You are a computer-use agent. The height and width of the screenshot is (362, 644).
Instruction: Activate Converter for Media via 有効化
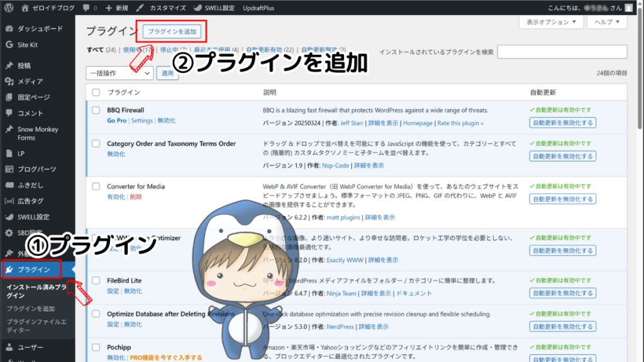click(116, 197)
